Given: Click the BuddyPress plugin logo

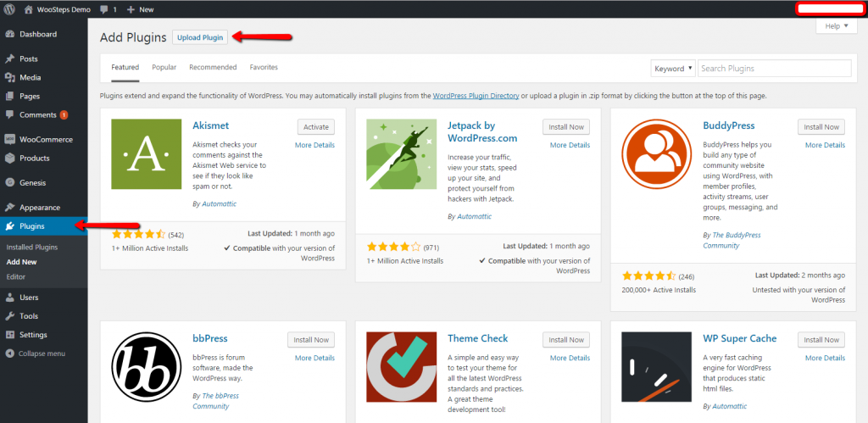Looking at the screenshot, I should point(657,154).
